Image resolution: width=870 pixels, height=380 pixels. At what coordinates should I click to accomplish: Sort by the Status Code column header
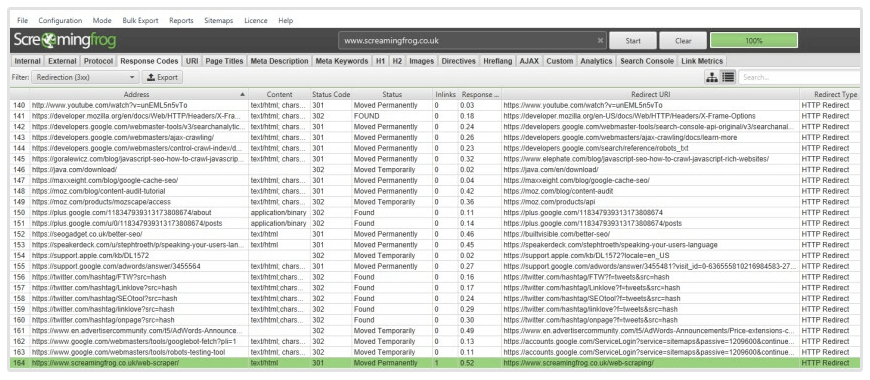click(x=331, y=94)
